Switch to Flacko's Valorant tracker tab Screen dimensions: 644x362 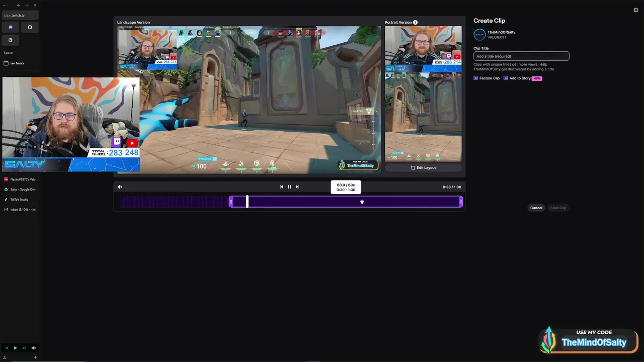[x=20, y=179]
